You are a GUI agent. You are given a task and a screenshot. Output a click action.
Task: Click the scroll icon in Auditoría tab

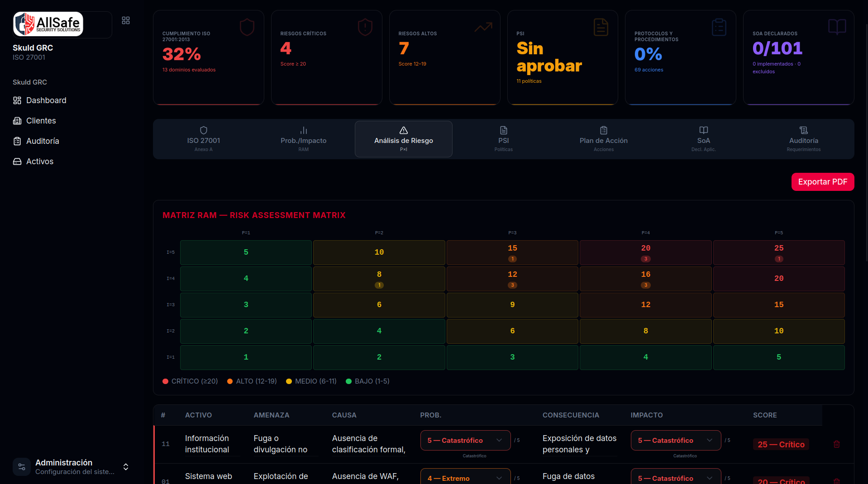[x=804, y=130]
